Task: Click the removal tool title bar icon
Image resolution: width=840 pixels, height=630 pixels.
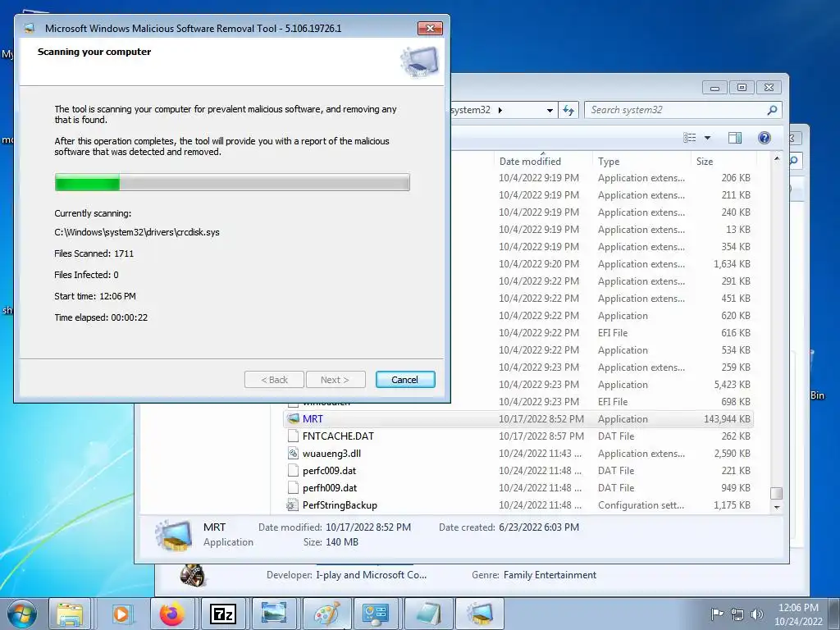Action: (x=30, y=29)
